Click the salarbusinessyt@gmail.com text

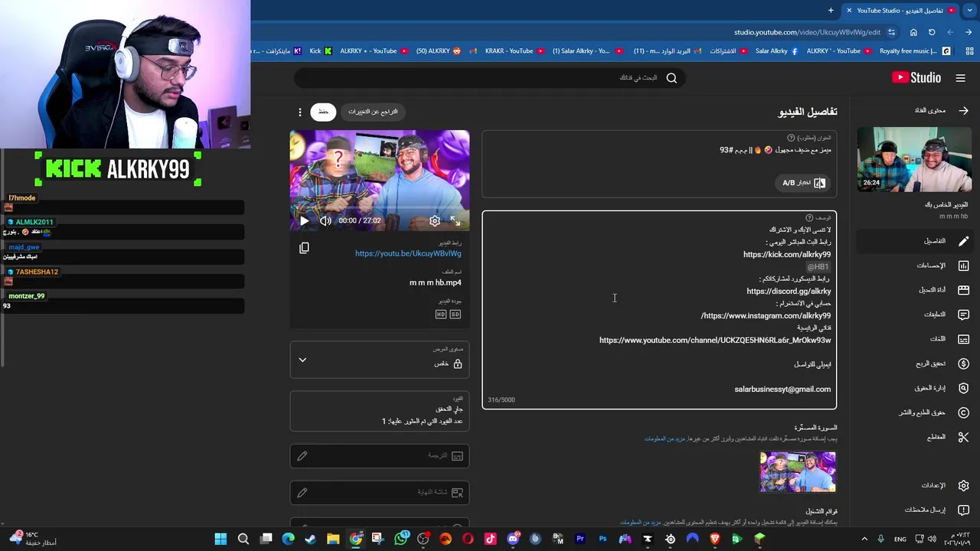tap(782, 390)
